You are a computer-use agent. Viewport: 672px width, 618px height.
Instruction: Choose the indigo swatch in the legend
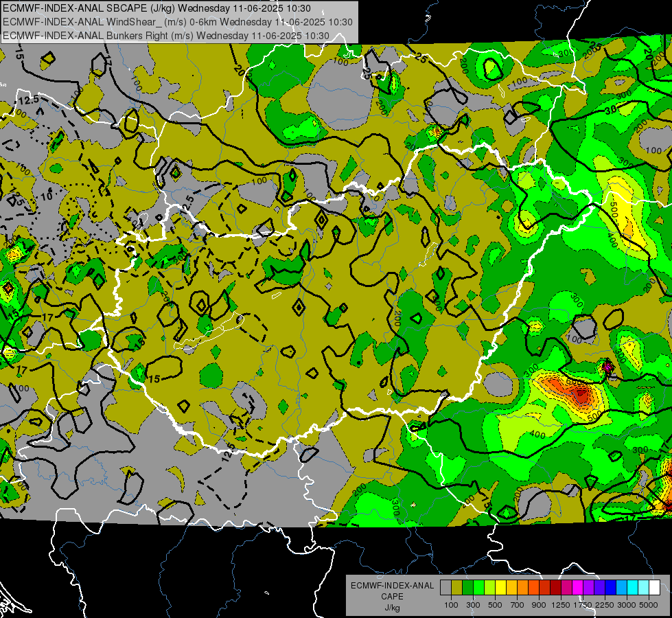point(599,587)
